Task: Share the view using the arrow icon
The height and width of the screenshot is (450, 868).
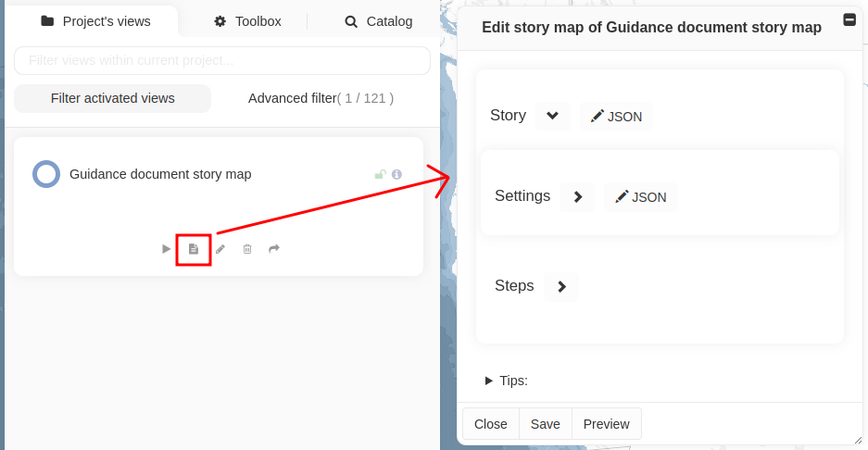Action: [274, 249]
